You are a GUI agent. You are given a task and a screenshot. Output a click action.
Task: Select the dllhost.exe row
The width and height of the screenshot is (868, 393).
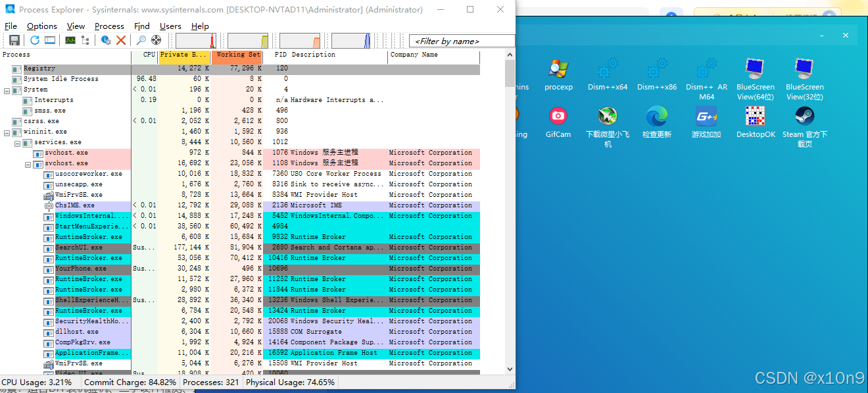[x=240, y=332]
